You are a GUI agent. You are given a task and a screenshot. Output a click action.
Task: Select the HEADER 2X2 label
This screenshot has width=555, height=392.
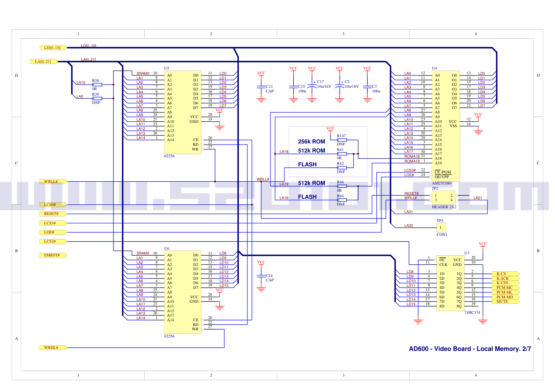tap(444, 207)
